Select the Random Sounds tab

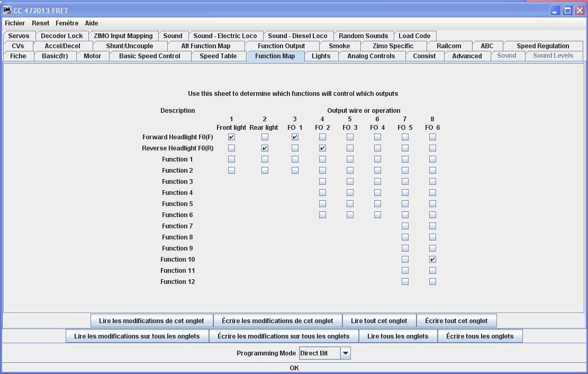point(364,35)
